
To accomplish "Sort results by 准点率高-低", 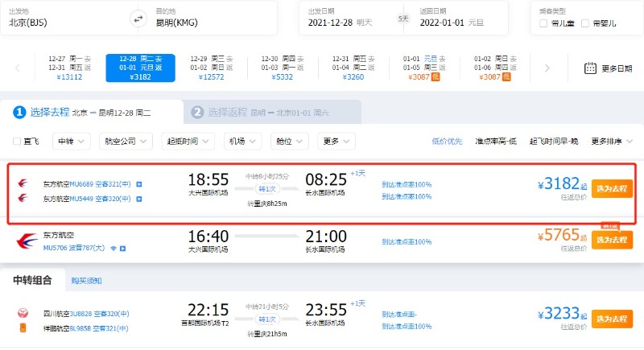I will pyautogui.click(x=496, y=142).
